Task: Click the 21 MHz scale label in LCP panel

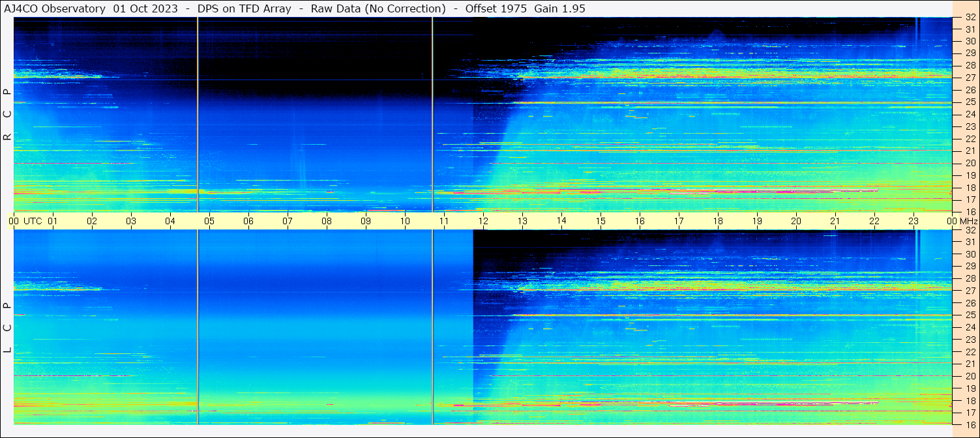Action: point(970,364)
